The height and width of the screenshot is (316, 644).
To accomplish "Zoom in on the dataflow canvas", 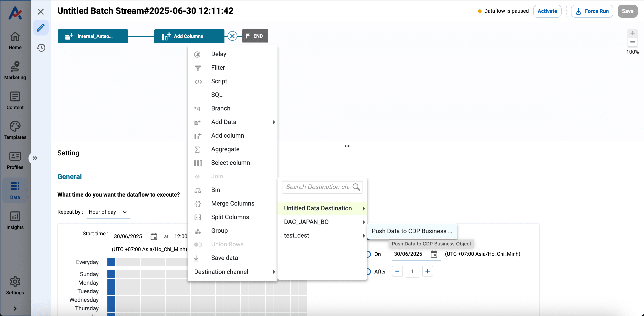I will point(633,33).
